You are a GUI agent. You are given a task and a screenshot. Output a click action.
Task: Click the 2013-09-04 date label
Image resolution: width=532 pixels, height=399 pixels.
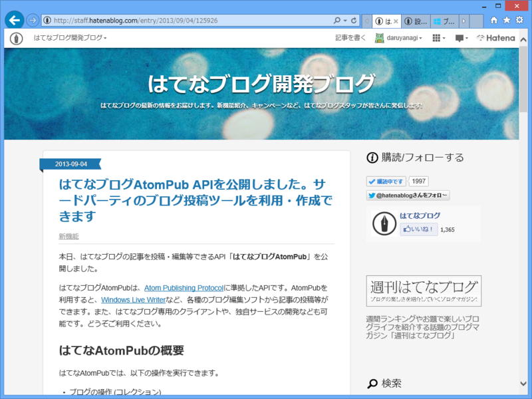70,164
